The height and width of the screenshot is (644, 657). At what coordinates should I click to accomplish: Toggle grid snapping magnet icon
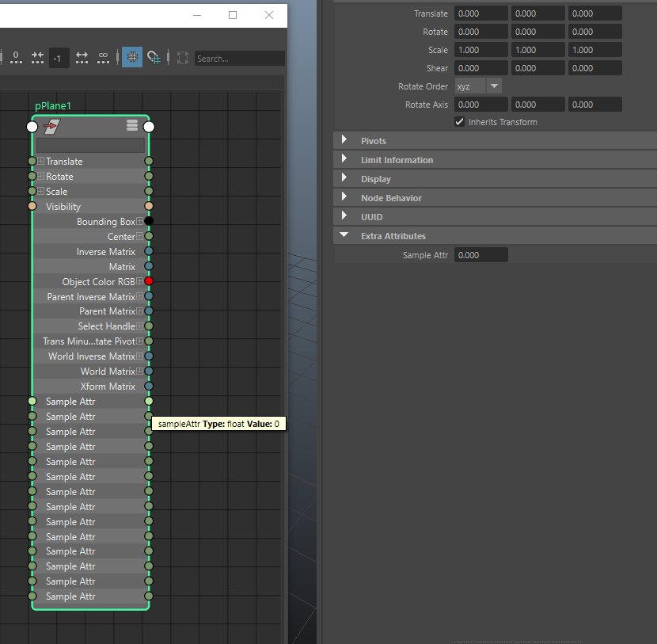[154, 58]
